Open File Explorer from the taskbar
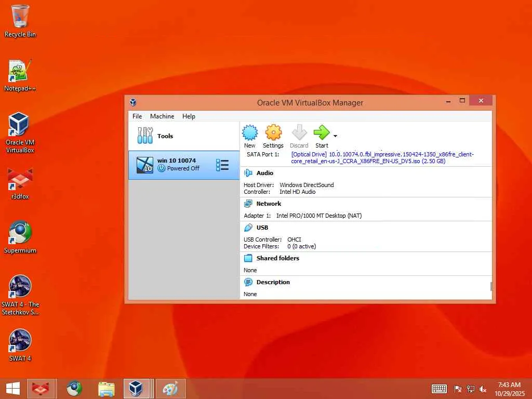Image resolution: width=532 pixels, height=399 pixels. click(x=106, y=389)
